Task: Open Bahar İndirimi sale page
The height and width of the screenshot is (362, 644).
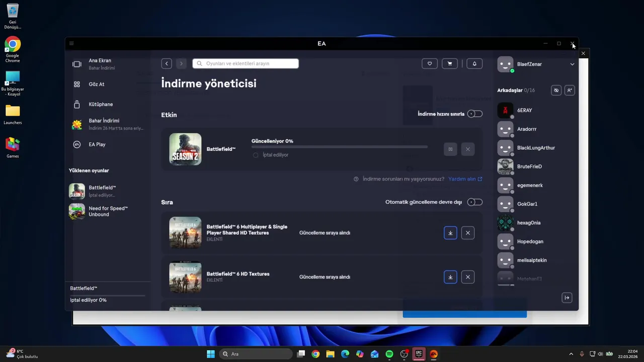Action: pos(107,124)
